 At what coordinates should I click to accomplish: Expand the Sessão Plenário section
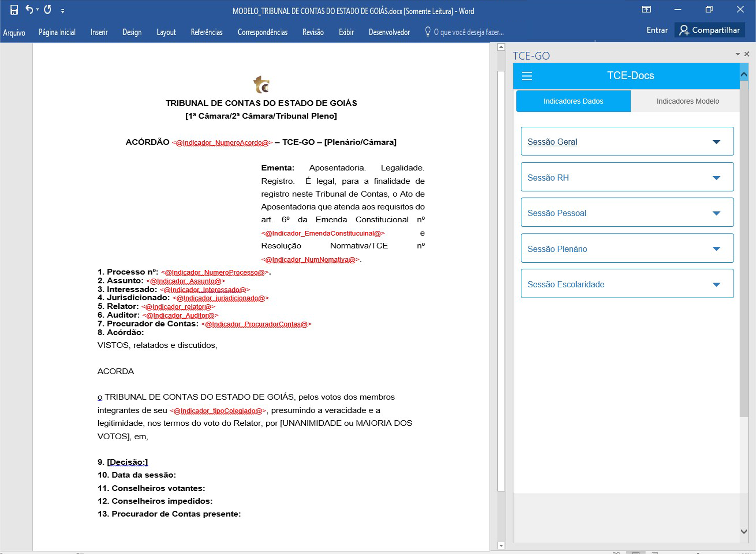(x=716, y=249)
